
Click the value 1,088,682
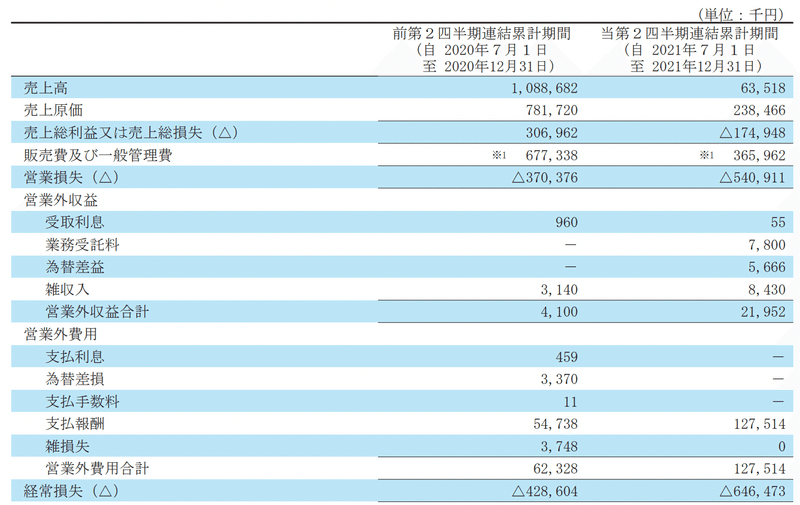(544, 88)
